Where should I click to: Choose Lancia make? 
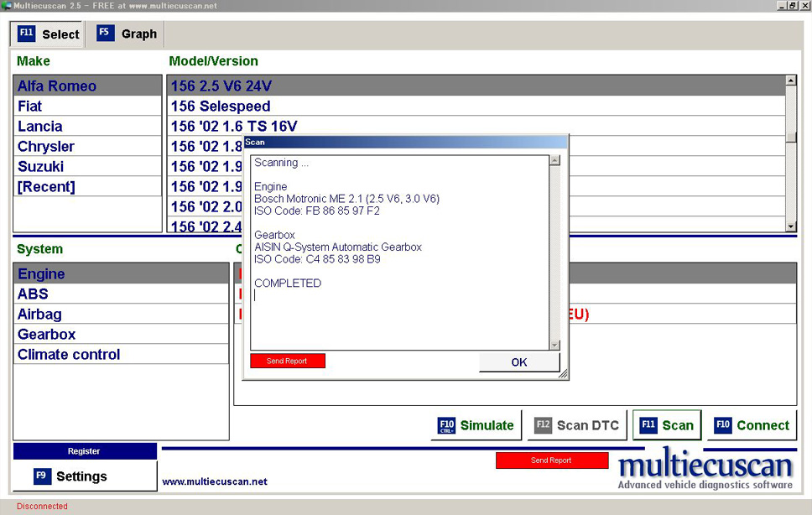87,127
